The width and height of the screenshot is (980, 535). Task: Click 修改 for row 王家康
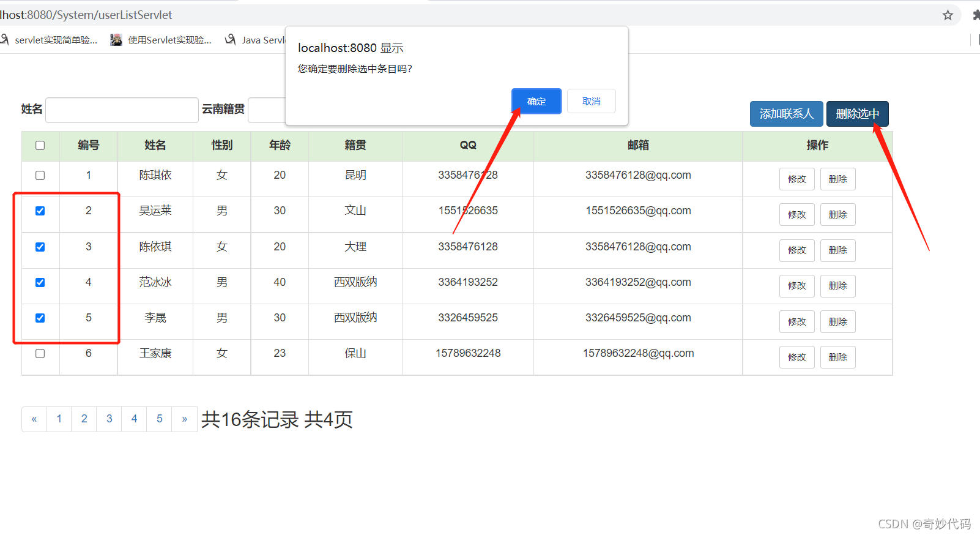pyautogui.click(x=797, y=357)
